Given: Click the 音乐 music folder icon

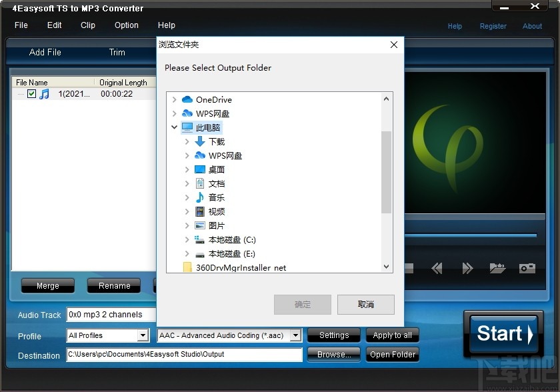Looking at the screenshot, I should coord(200,197).
